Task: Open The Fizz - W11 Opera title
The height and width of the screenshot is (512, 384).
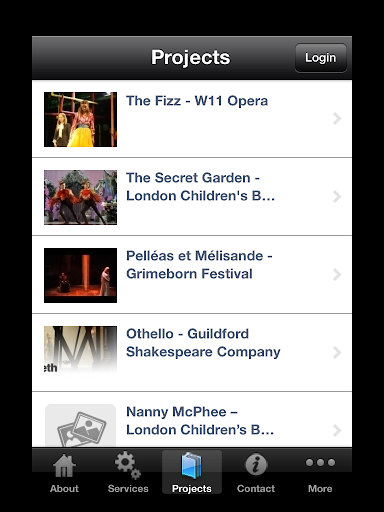Action: (x=197, y=101)
